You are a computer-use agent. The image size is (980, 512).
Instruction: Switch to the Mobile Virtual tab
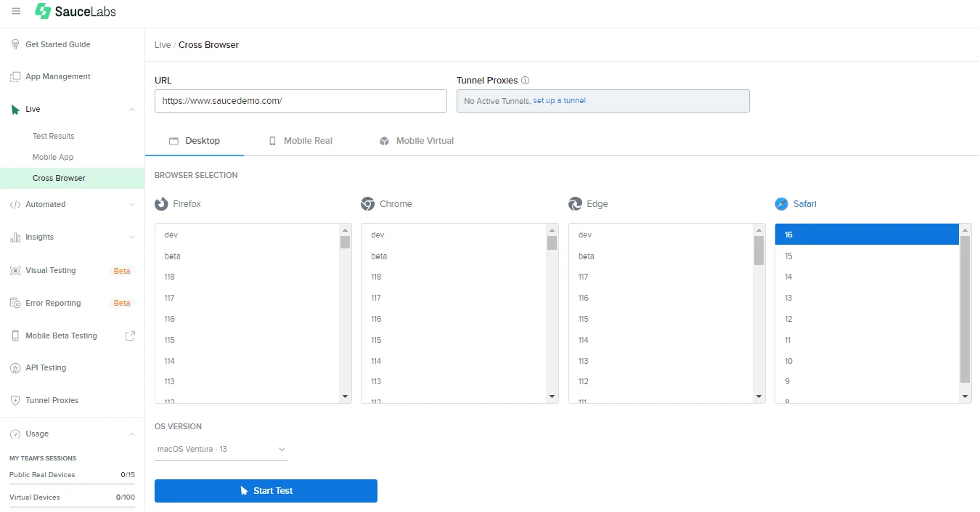point(417,140)
